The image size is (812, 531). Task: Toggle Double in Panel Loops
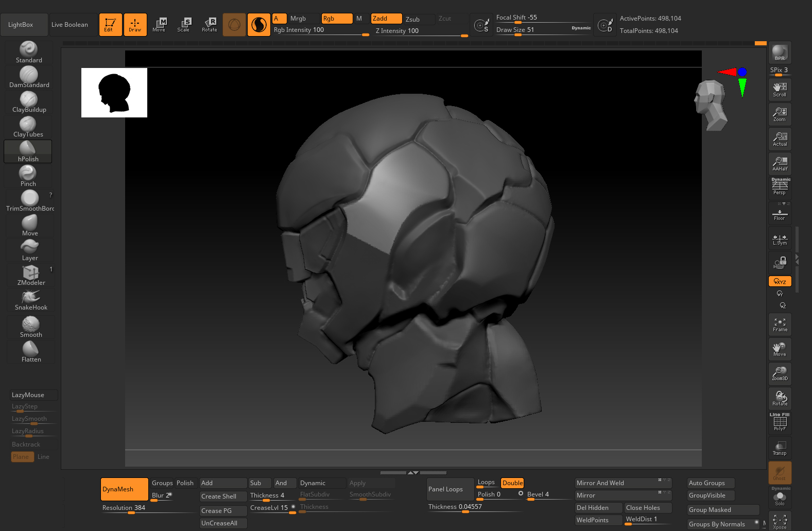[512, 483]
